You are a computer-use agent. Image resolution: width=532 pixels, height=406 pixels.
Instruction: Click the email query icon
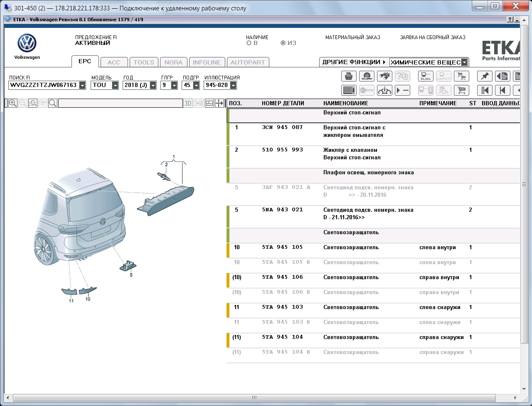point(402,76)
